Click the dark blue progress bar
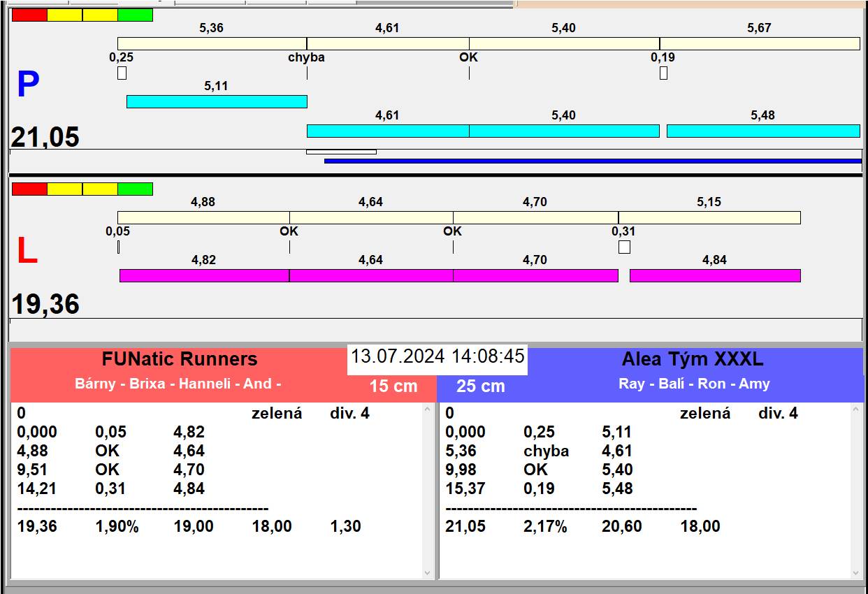Viewport: 868px width, 594px height. (x=593, y=161)
